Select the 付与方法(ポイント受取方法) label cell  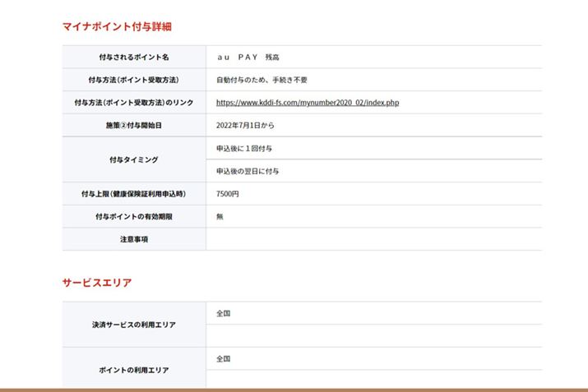tap(133, 81)
